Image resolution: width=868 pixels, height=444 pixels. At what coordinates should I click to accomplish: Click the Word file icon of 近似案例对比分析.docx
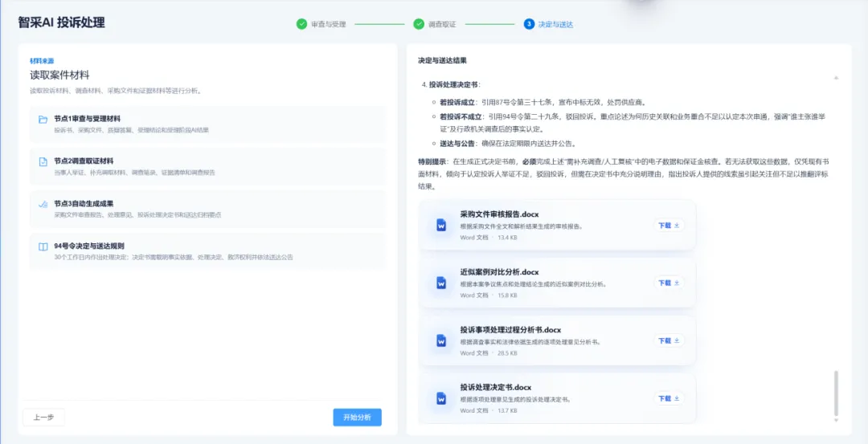(x=441, y=283)
